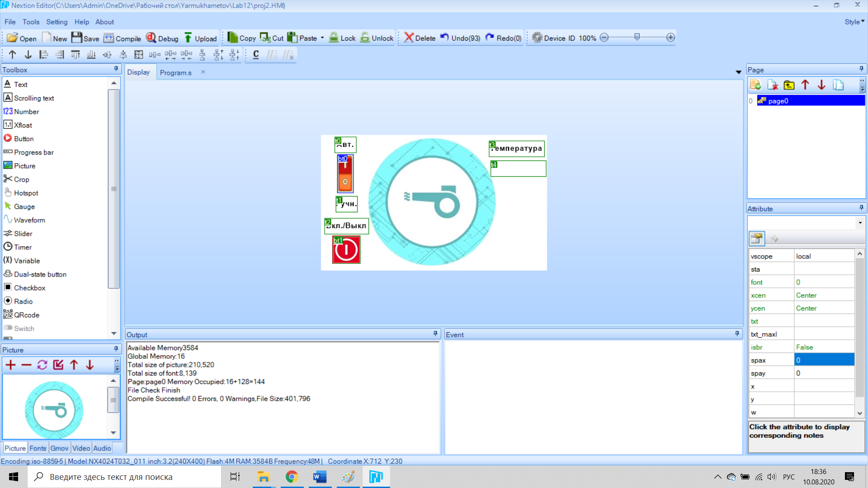This screenshot has height=488, width=868.
Task: Click Upload to device icon
Action: point(188,38)
